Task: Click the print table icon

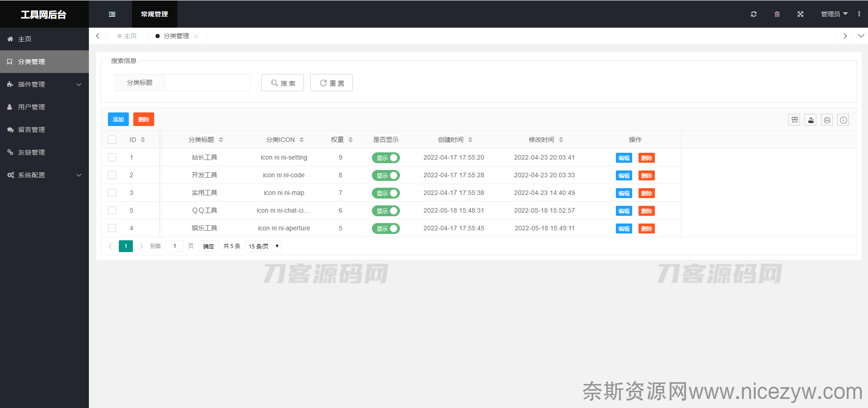Action: tap(827, 120)
